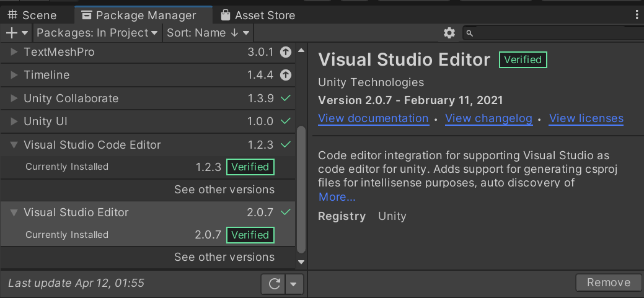Click the TextMeshPro update available arrow icon
The image size is (644, 298).
click(285, 53)
